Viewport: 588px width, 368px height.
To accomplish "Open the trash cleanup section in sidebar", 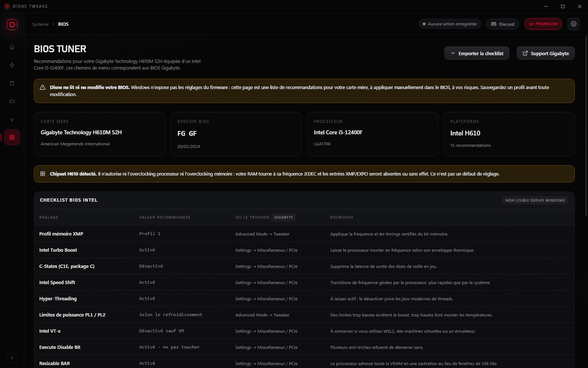I will point(12,83).
